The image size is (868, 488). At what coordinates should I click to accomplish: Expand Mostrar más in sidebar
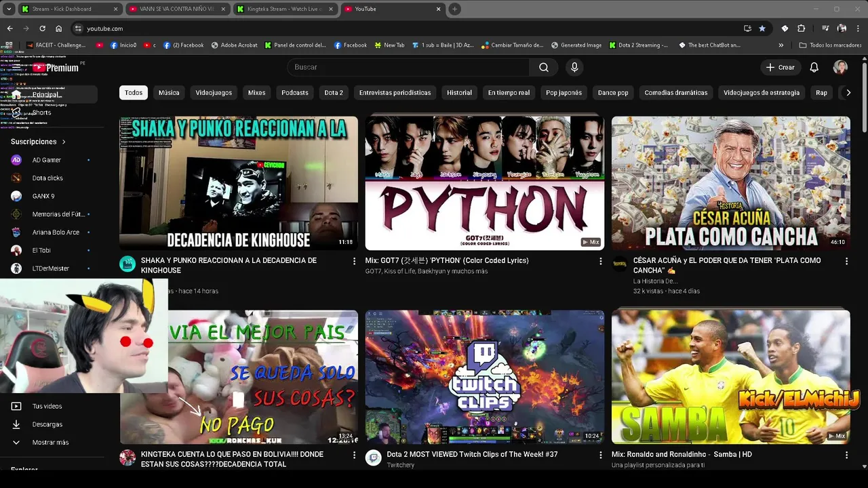(49, 443)
